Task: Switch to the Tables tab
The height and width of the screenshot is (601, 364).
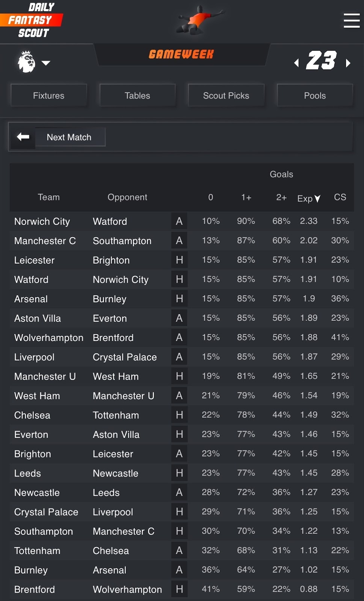Action: 137,96
